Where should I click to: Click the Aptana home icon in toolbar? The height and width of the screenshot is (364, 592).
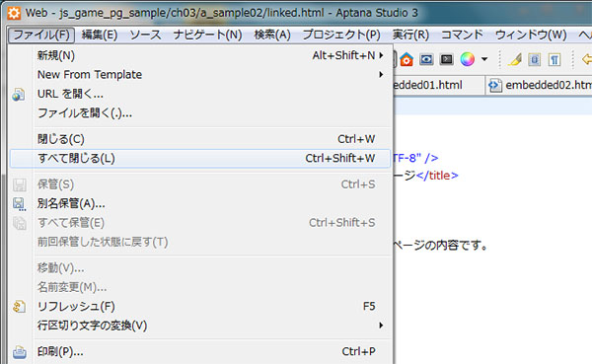[x=407, y=59]
